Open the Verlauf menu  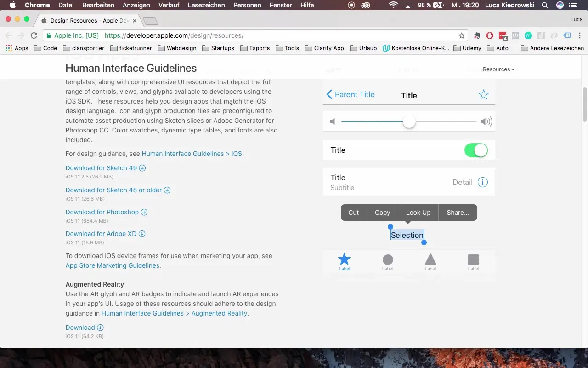pyautogui.click(x=170, y=5)
